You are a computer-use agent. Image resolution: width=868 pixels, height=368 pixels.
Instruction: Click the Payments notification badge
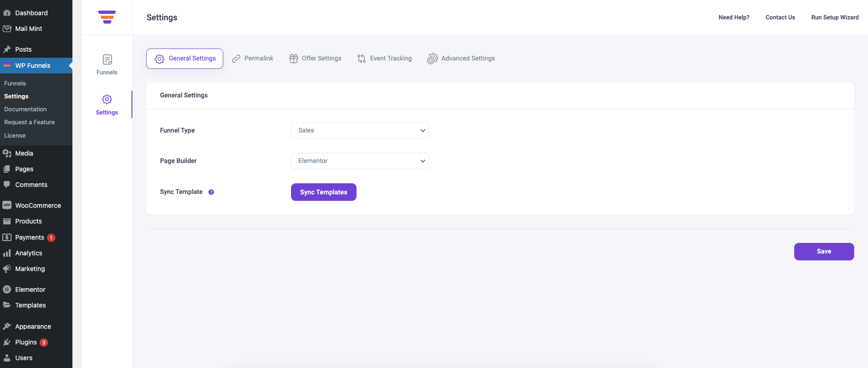coord(51,238)
